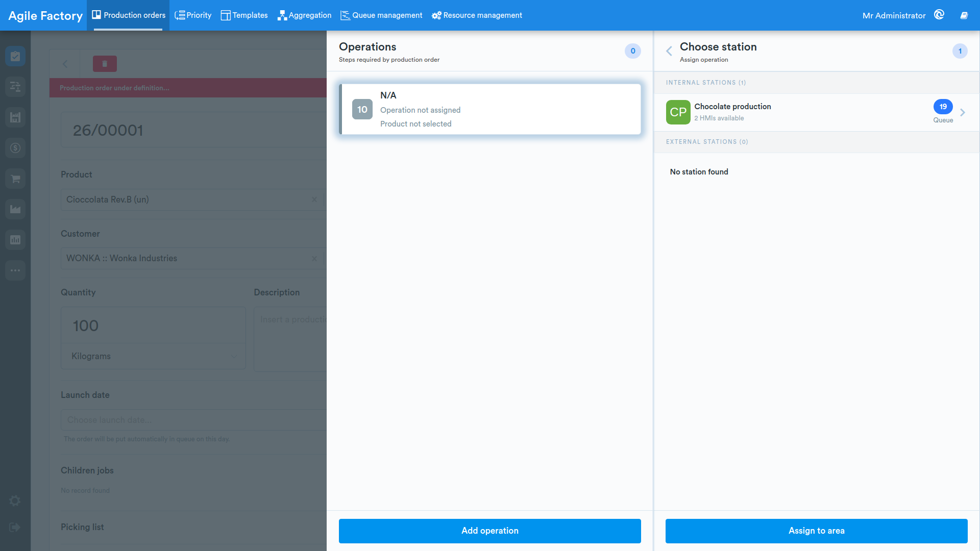Click the red delete trash button
Image resolution: width=980 pixels, height=551 pixels.
105,64
